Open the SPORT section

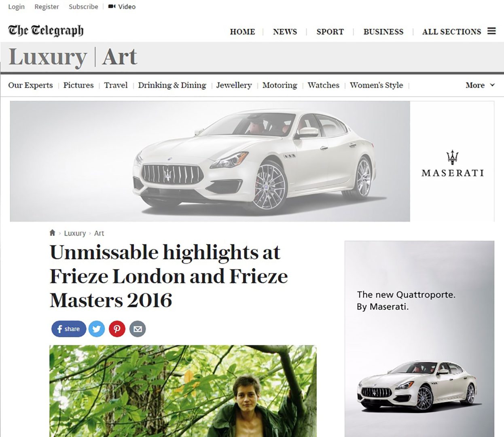[x=330, y=32]
